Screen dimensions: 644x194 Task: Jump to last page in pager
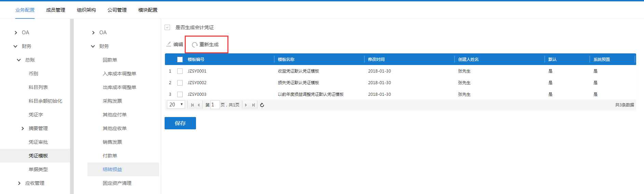[x=253, y=105]
